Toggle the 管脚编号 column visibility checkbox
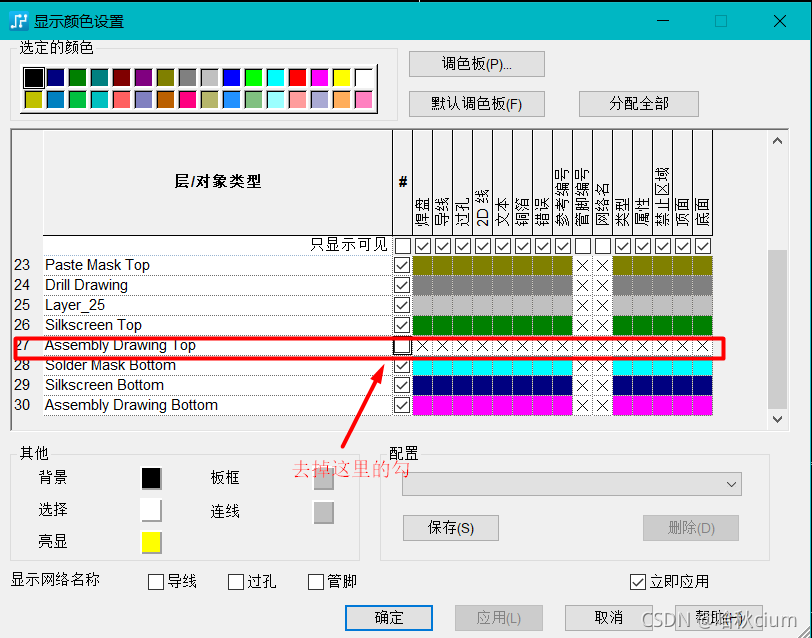 (x=583, y=246)
